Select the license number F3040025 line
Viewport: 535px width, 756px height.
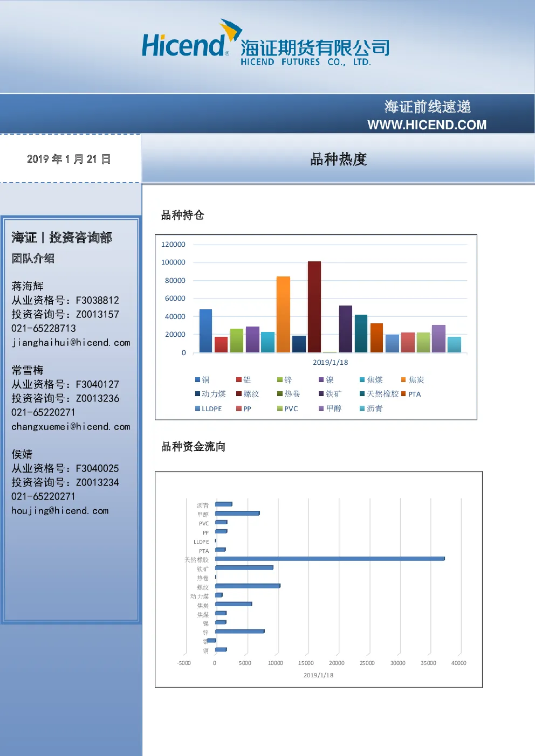(x=65, y=468)
